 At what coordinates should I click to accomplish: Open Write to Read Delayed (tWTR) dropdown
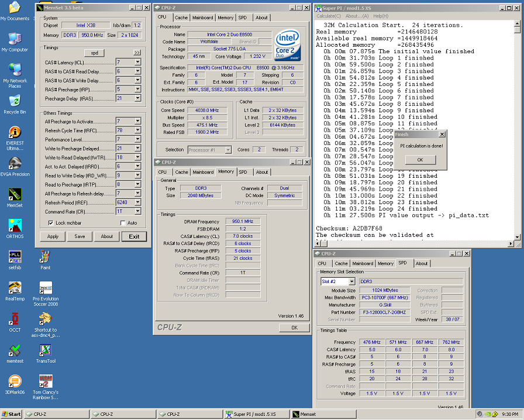(x=137, y=157)
